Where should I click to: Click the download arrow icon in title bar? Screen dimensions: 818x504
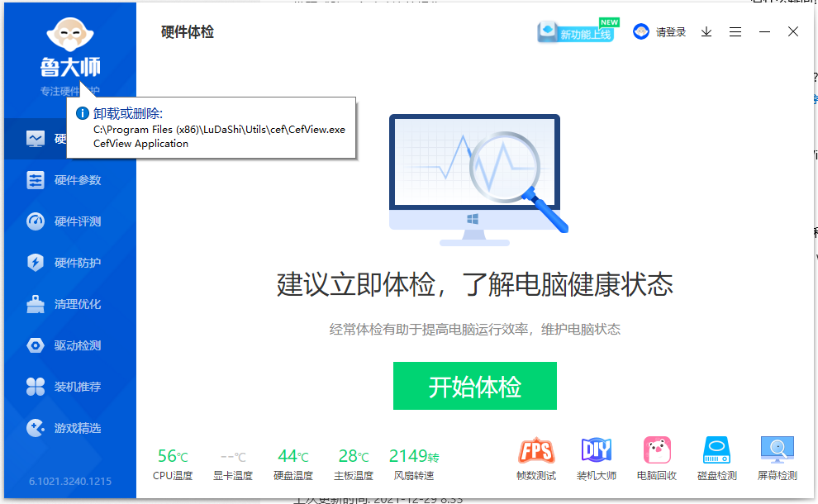click(706, 32)
